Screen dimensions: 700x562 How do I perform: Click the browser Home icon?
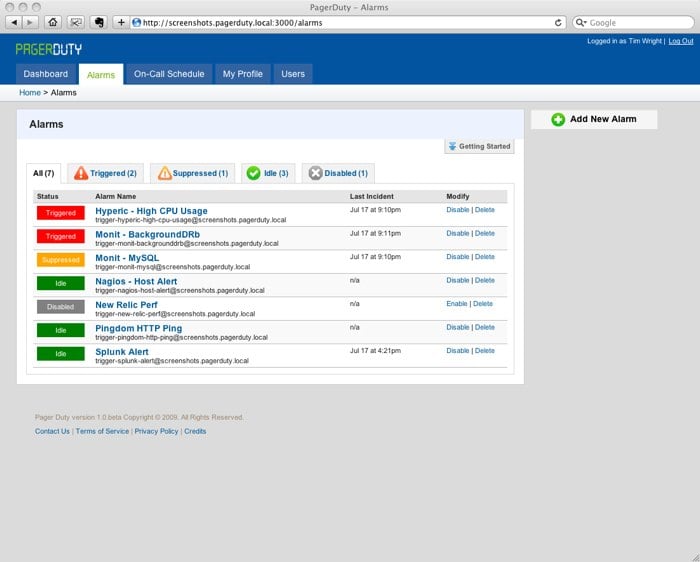[x=53, y=22]
